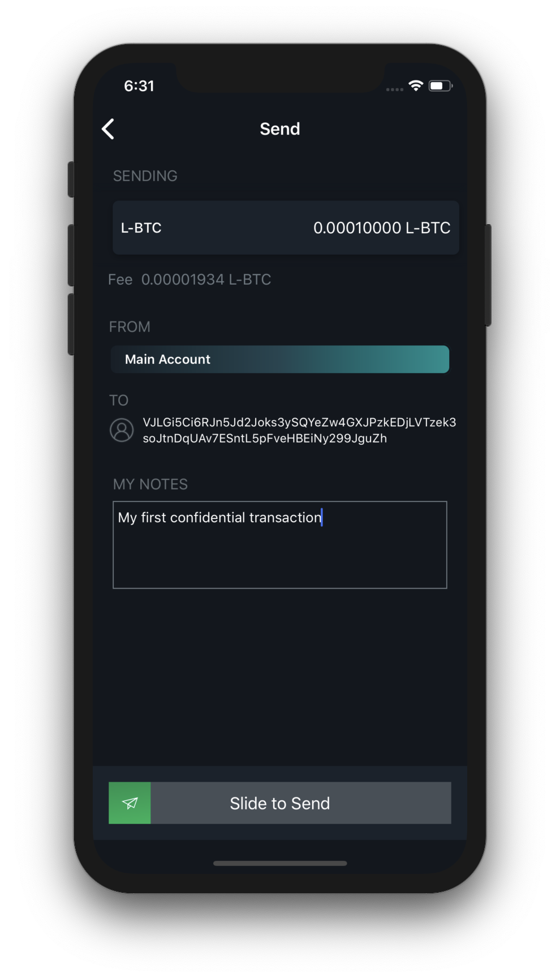560x978 pixels.
Task: Tap the green paper plane send icon
Action: tap(130, 803)
